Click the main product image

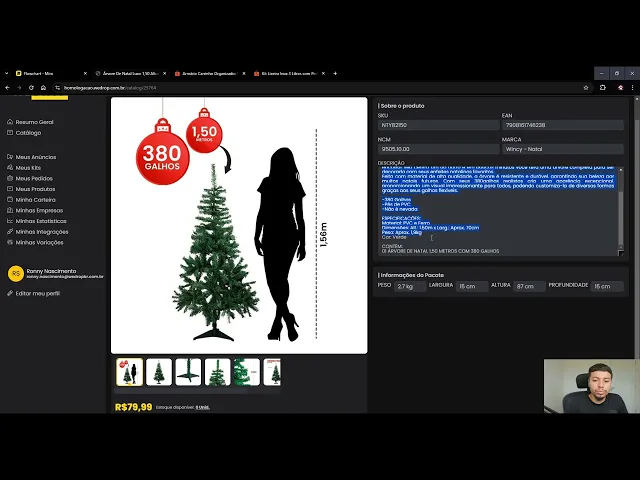pyautogui.click(x=239, y=225)
